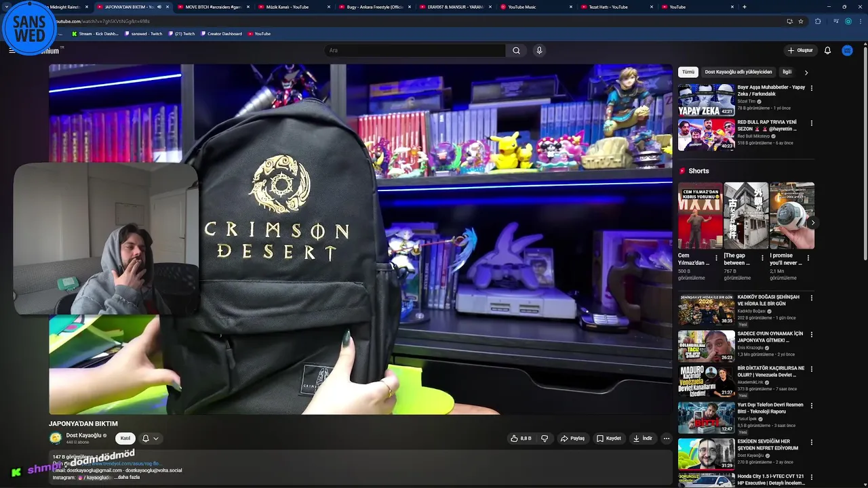The image size is (868, 488).
Task: Click the browser address bar
Action: [407, 21]
